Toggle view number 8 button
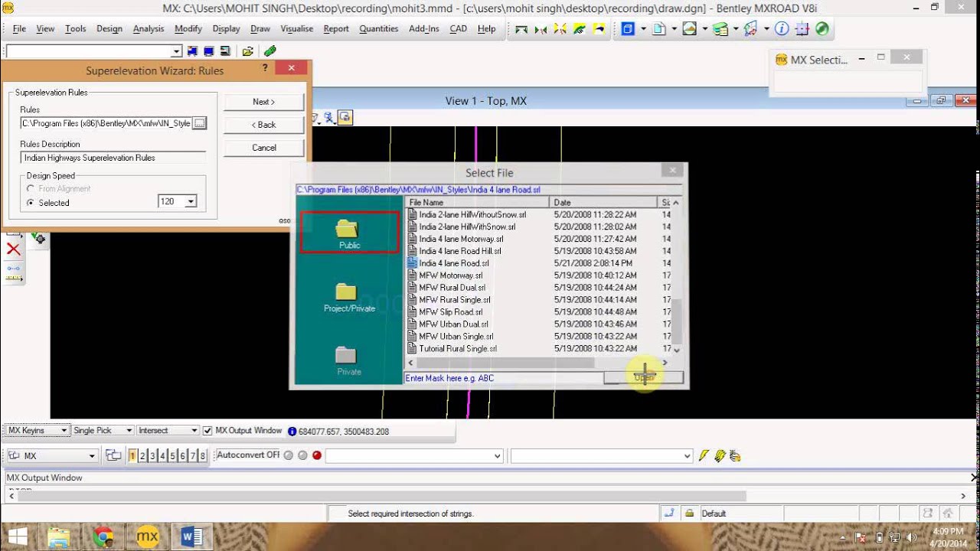 click(x=202, y=455)
